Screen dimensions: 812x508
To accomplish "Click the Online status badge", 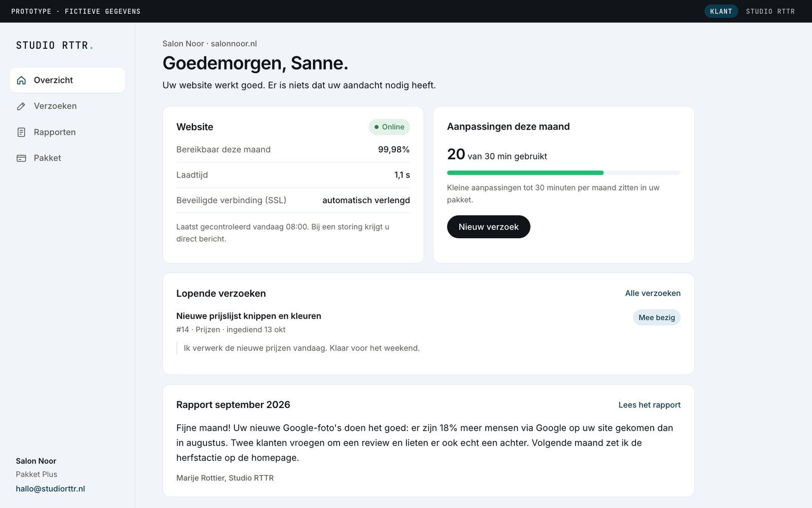I will pyautogui.click(x=389, y=127).
